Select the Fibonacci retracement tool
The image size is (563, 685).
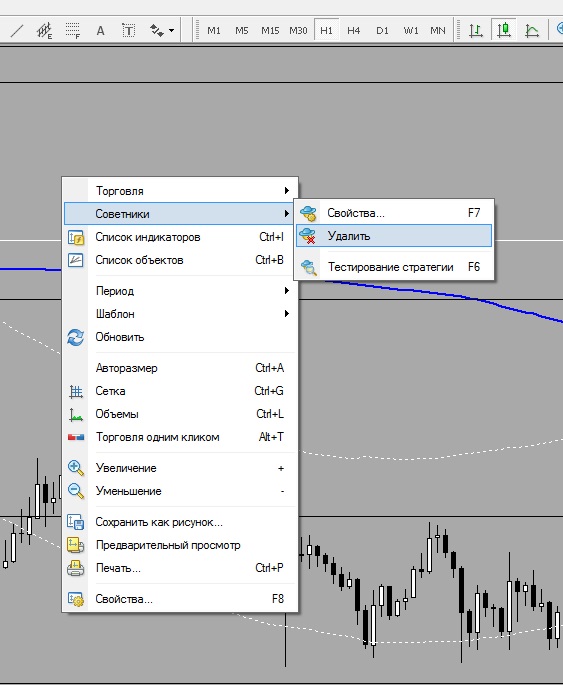coord(73,31)
